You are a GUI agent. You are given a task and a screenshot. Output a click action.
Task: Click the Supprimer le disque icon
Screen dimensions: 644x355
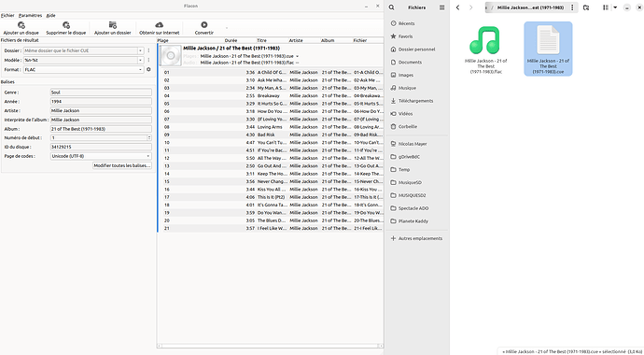pyautogui.click(x=65, y=25)
